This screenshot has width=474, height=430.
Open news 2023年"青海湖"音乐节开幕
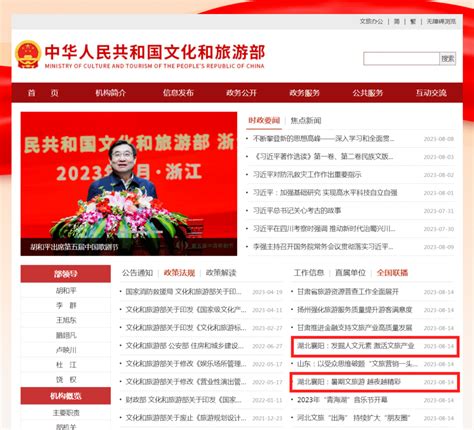tap(342, 400)
